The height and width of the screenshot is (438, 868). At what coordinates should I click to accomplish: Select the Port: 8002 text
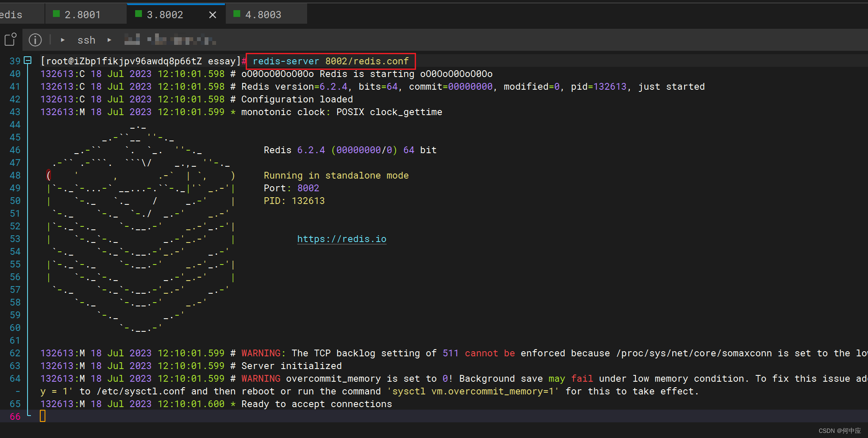291,188
